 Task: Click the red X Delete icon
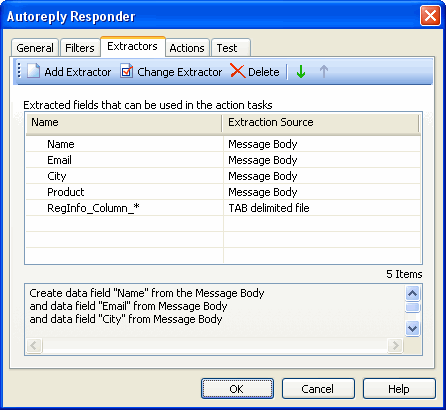tap(238, 71)
